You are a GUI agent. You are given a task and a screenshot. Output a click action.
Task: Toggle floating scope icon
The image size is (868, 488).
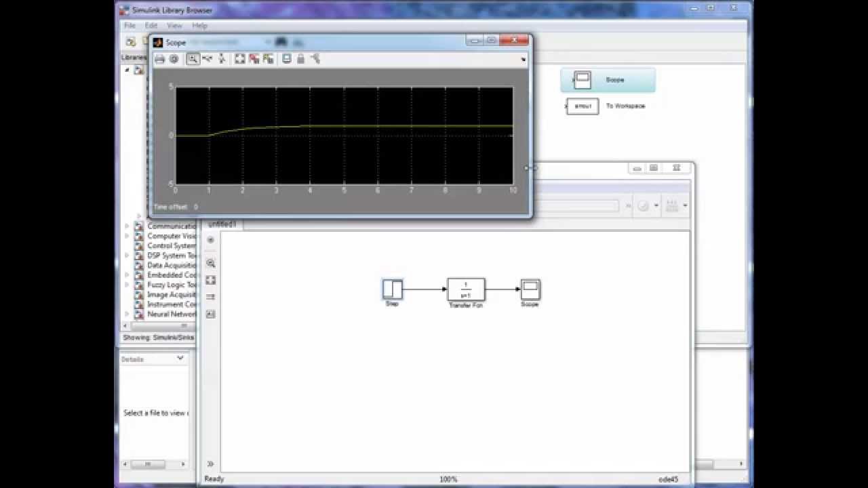[287, 59]
